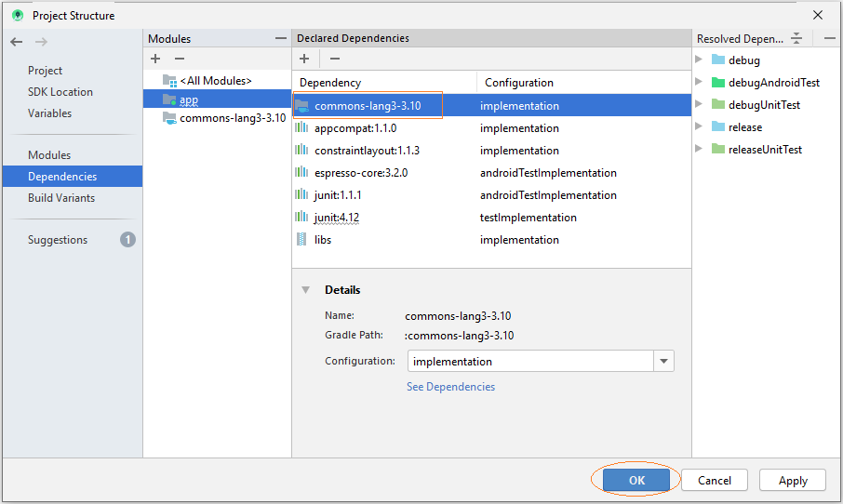Minimize the Modules panel
The width and height of the screenshot is (843, 504).
[x=281, y=38]
